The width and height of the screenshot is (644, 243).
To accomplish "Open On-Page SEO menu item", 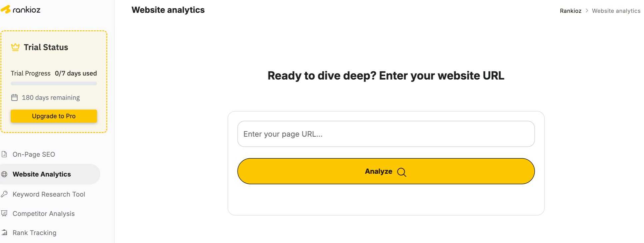I will 34,154.
